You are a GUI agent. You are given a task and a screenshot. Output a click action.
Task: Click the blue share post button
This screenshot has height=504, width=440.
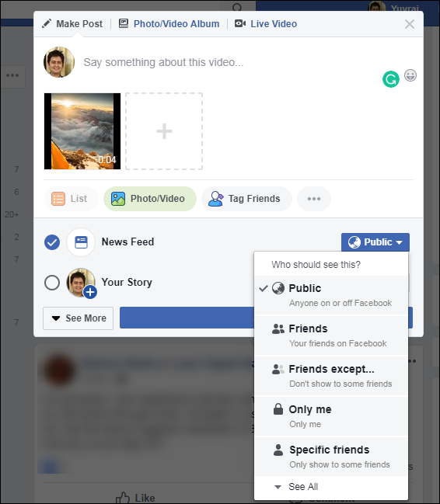(187, 318)
